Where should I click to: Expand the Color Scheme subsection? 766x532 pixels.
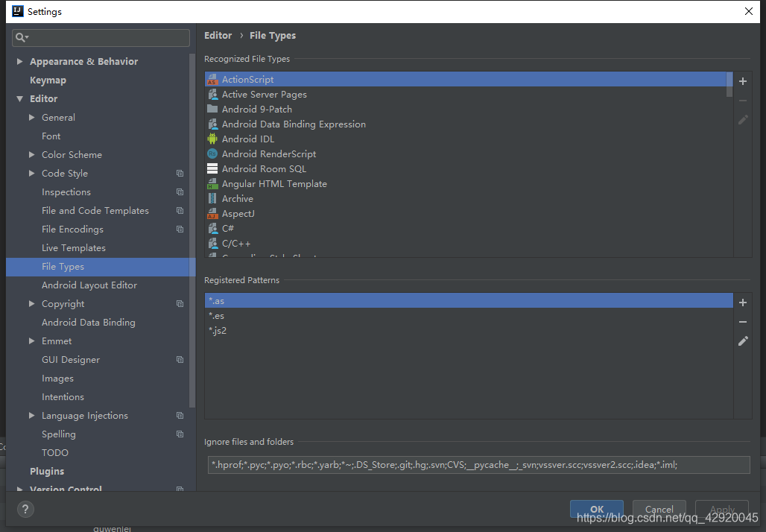[32, 154]
